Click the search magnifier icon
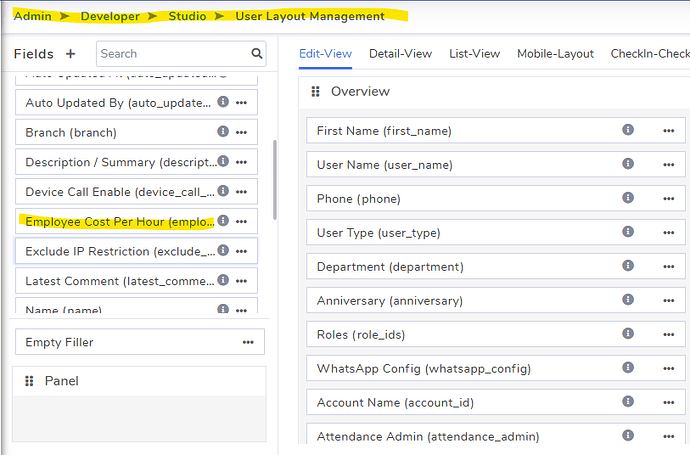Image resolution: width=690 pixels, height=455 pixels. click(x=257, y=54)
